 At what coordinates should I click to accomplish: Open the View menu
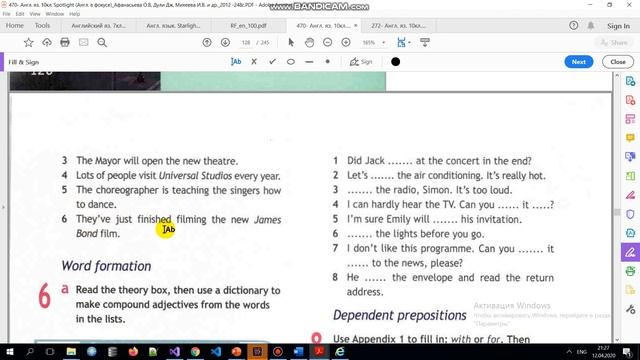pos(35,14)
